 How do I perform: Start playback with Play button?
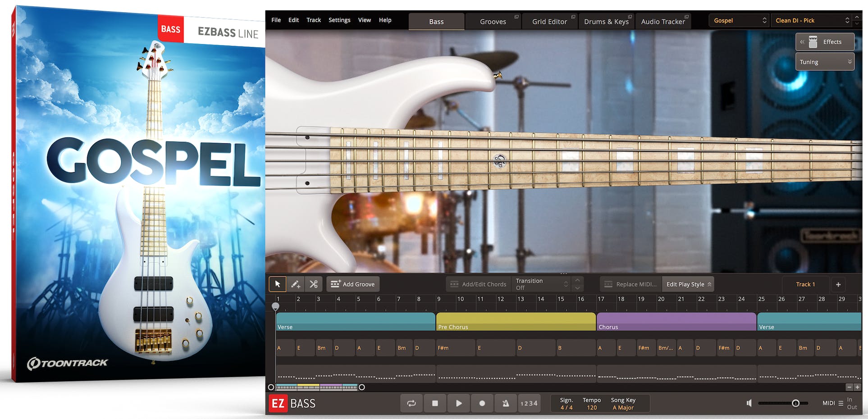click(459, 403)
